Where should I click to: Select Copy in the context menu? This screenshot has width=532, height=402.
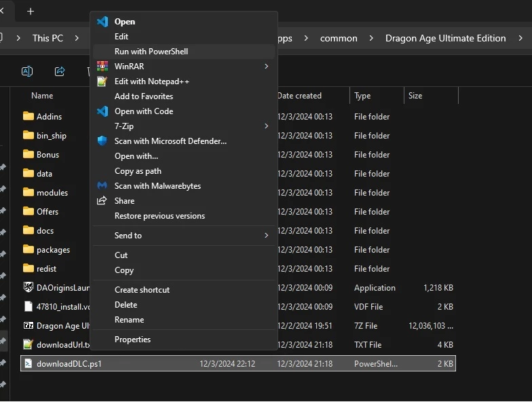point(184,270)
